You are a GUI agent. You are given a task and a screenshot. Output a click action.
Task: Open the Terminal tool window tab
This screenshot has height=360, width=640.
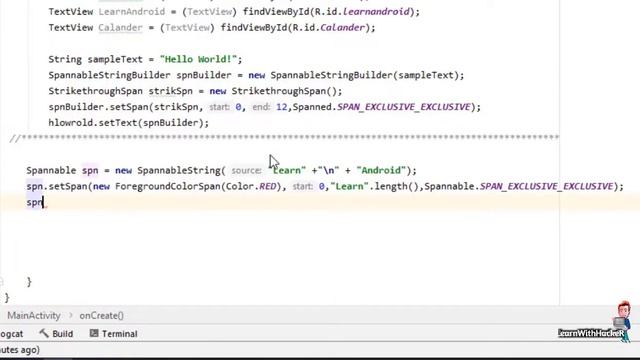tap(113, 333)
